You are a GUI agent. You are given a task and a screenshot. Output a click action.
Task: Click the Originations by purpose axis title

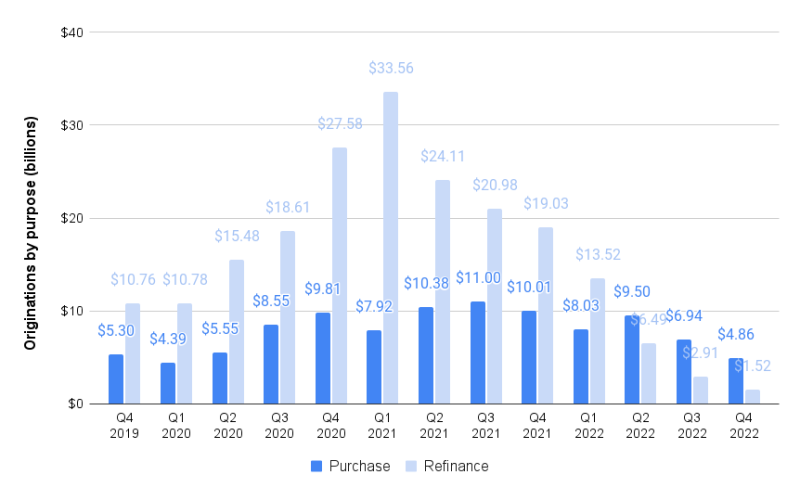[30, 219]
